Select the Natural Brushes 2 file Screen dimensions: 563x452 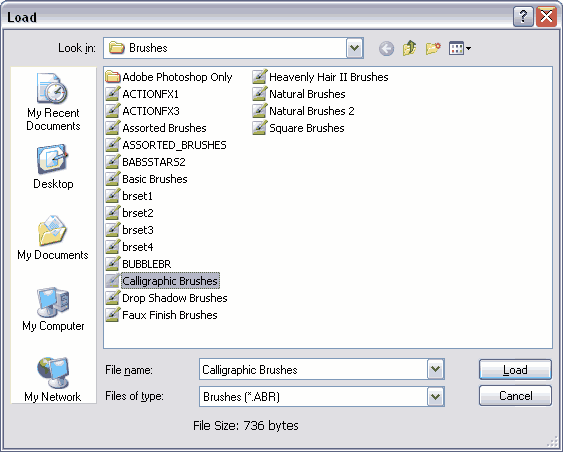click(x=303, y=111)
